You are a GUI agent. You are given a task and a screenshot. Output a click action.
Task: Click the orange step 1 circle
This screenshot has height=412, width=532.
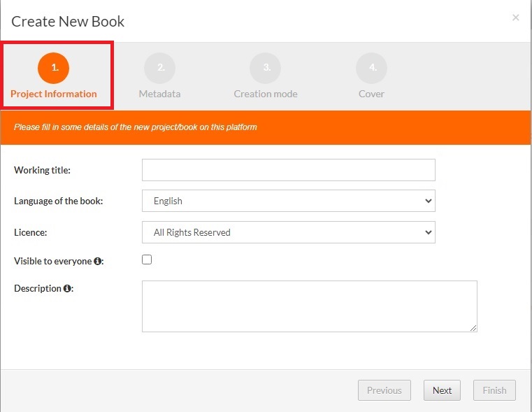point(54,68)
